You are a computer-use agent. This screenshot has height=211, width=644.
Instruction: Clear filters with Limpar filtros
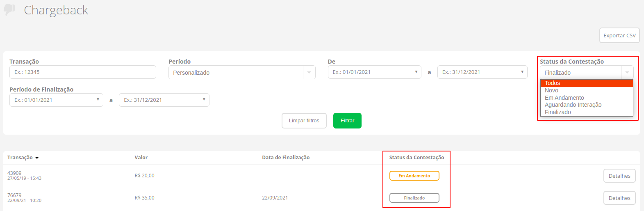(x=304, y=121)
